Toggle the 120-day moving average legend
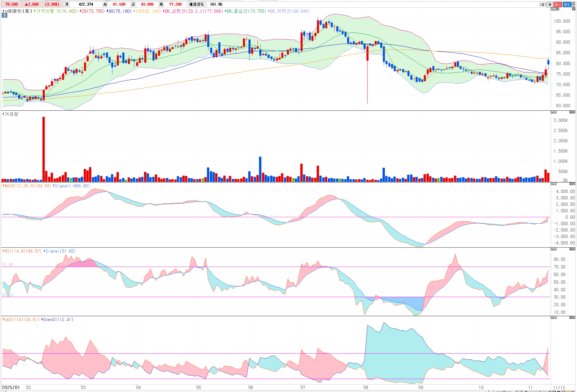Screen dimensions: 577x392 click(x=148, y=11)
